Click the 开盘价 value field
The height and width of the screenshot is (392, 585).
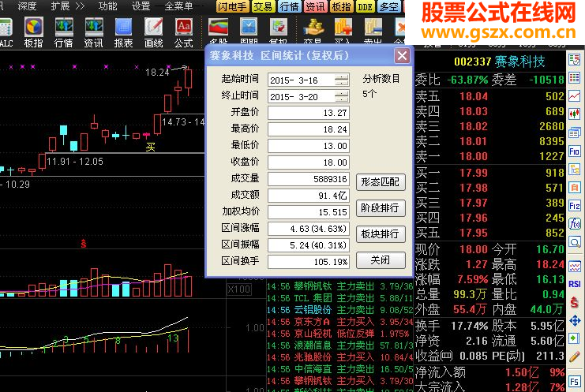tap(309, 113)
